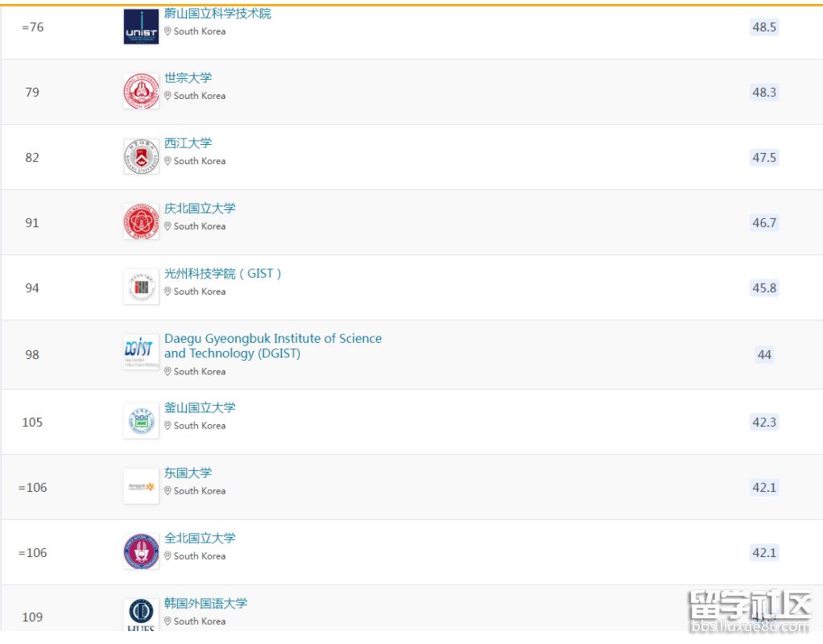Click the 庆北国立大学 red emblem logo
Image resolution: width=823 pixels, height=644 pixels.
[x=141, y=222]
